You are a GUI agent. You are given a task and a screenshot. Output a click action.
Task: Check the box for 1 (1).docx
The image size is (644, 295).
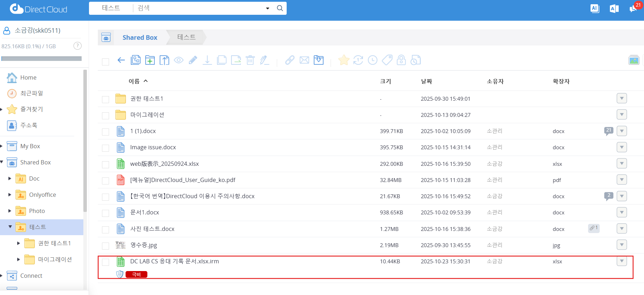(106, 132)
